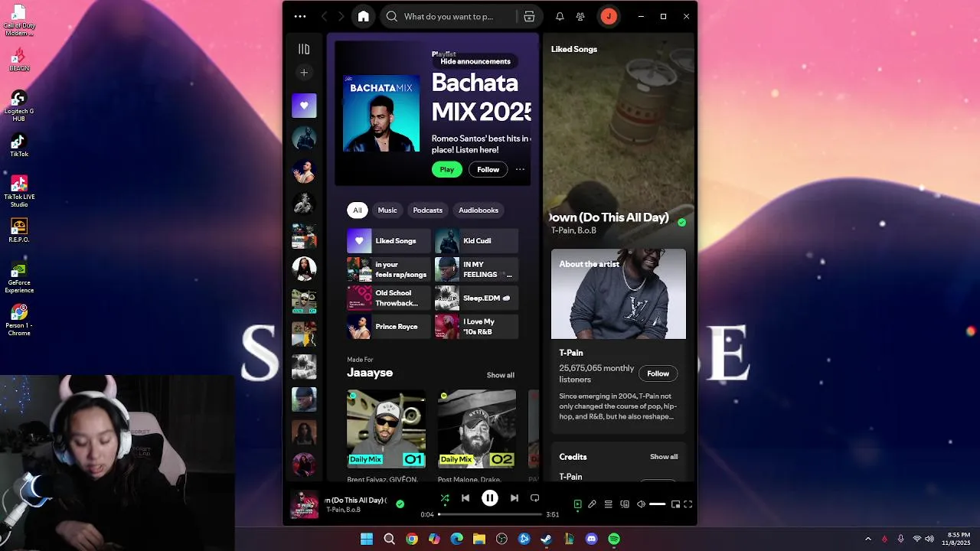Adjust the volume slider
980x551 pixels.
657,504
